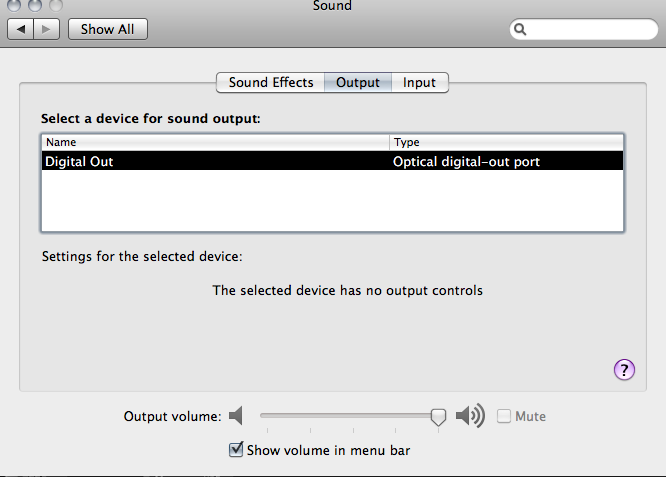Image resolution: width=666 pixels, height=477 pixels.
Task: Open the purple help question mark button
Action: [624, 370]
